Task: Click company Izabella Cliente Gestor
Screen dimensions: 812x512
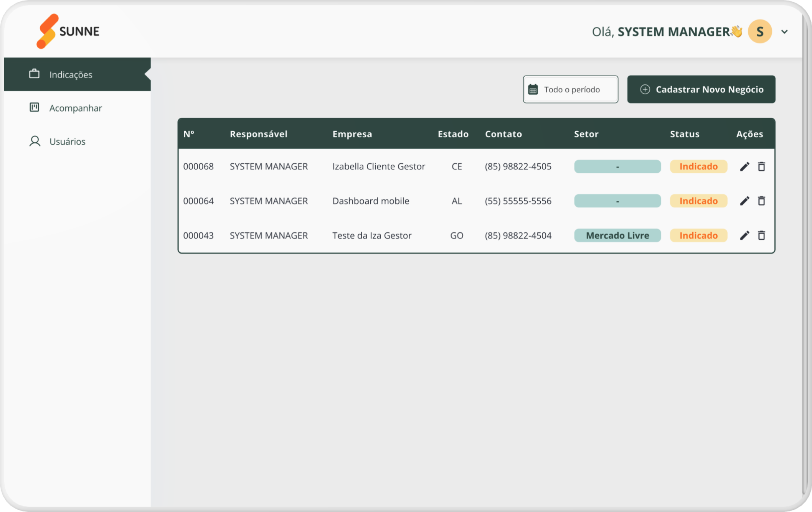Action: (x=379, y=166)
